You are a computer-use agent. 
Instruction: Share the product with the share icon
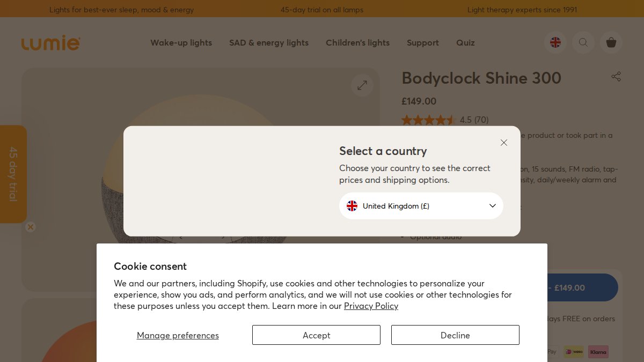click(616, 77)
